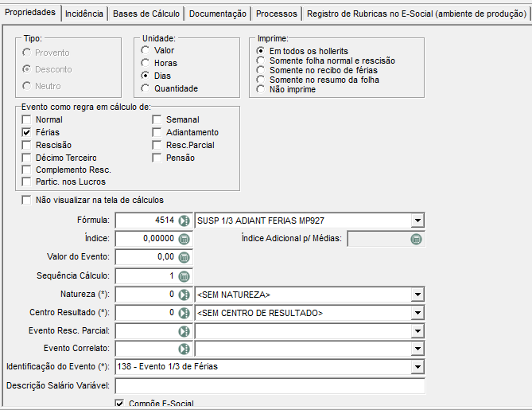
Task: Check the Resc.Parcial checkbox
Action: (157, 145)
